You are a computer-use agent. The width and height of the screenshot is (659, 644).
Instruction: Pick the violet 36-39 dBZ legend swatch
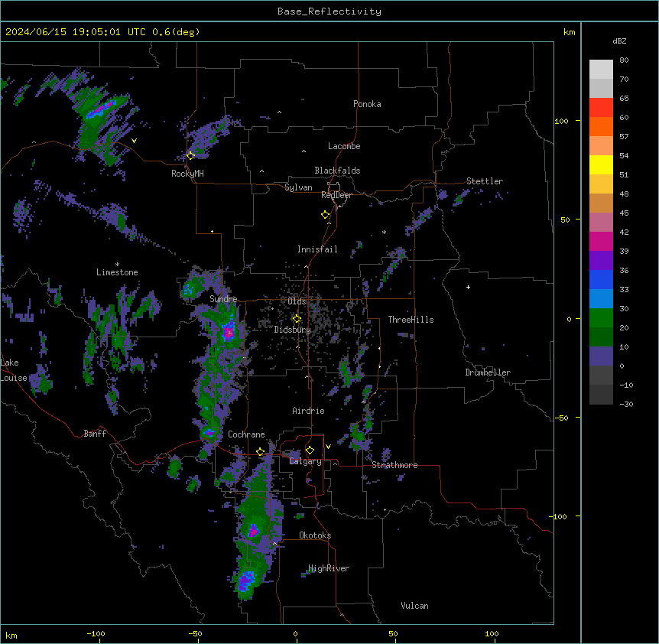click(601, 261)
